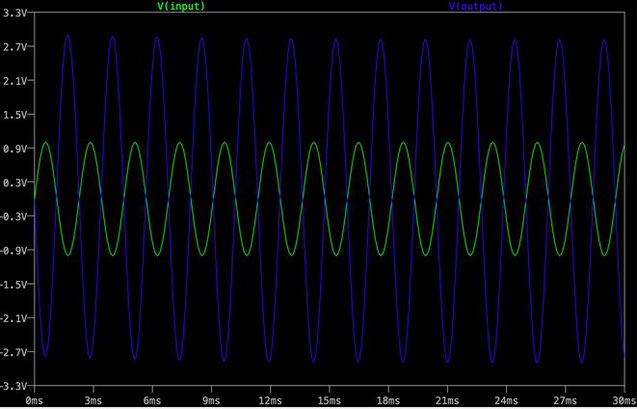Click the 24ms time axis label

coord(506,400)
